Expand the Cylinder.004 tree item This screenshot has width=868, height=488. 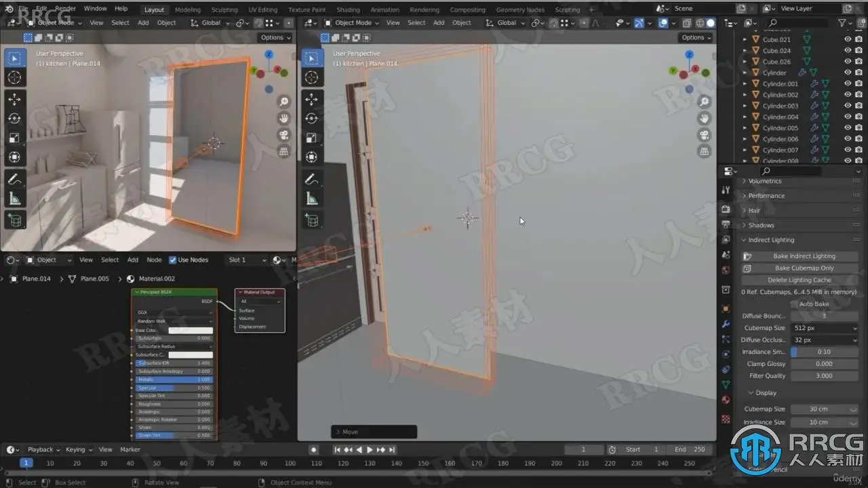[745, 117]
